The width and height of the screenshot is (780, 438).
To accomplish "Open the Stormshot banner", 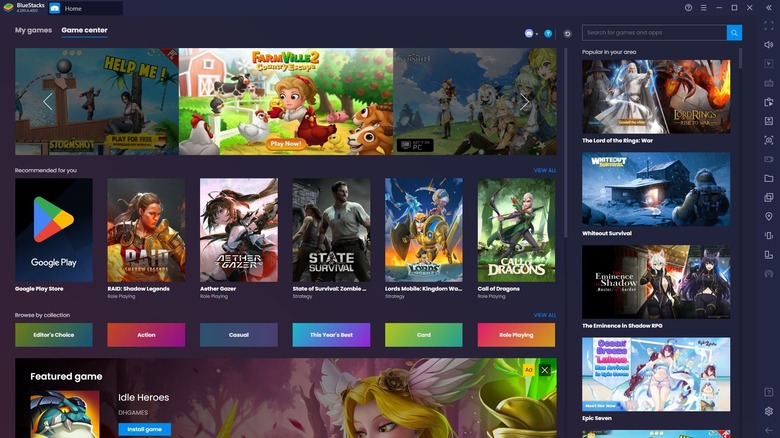I will [x=97, y=102].
